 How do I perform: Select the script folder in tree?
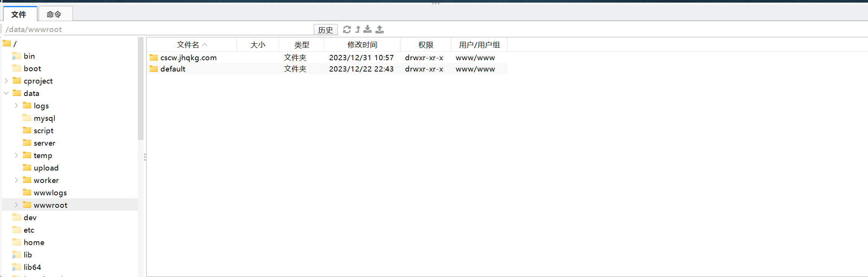(x=38, y=131)
